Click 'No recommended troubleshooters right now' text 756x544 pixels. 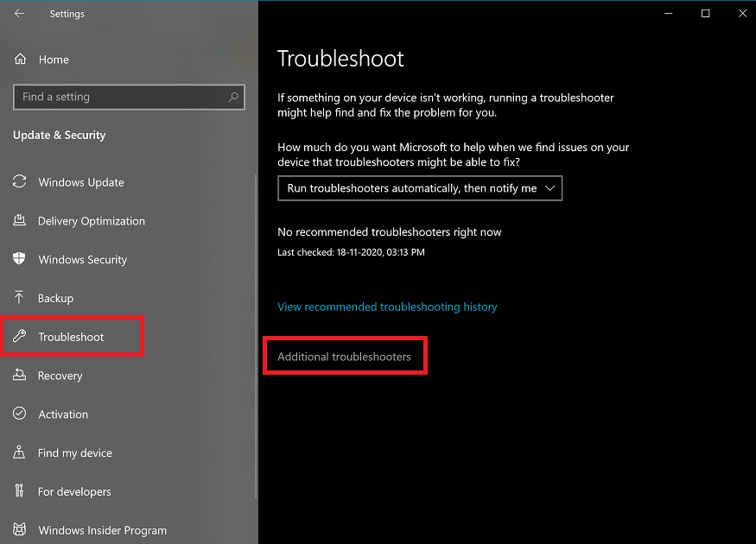click(x=390, y=232)
